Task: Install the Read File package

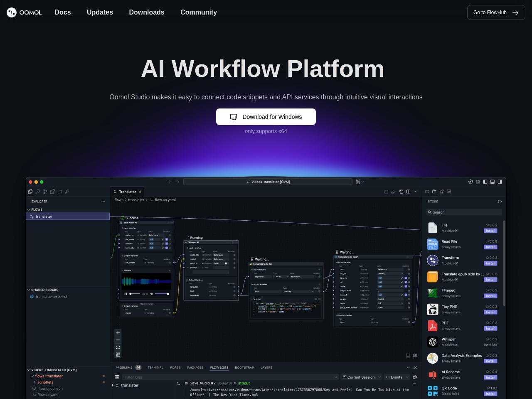Action: 490,247
